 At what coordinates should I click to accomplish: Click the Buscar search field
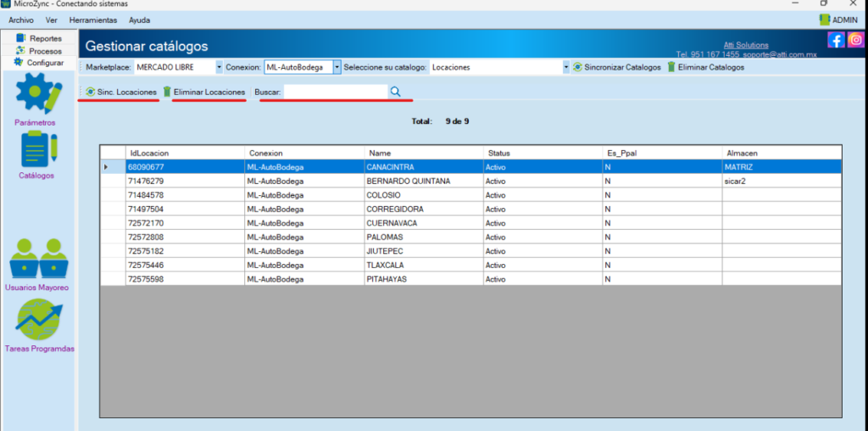(x=336, y=92)
